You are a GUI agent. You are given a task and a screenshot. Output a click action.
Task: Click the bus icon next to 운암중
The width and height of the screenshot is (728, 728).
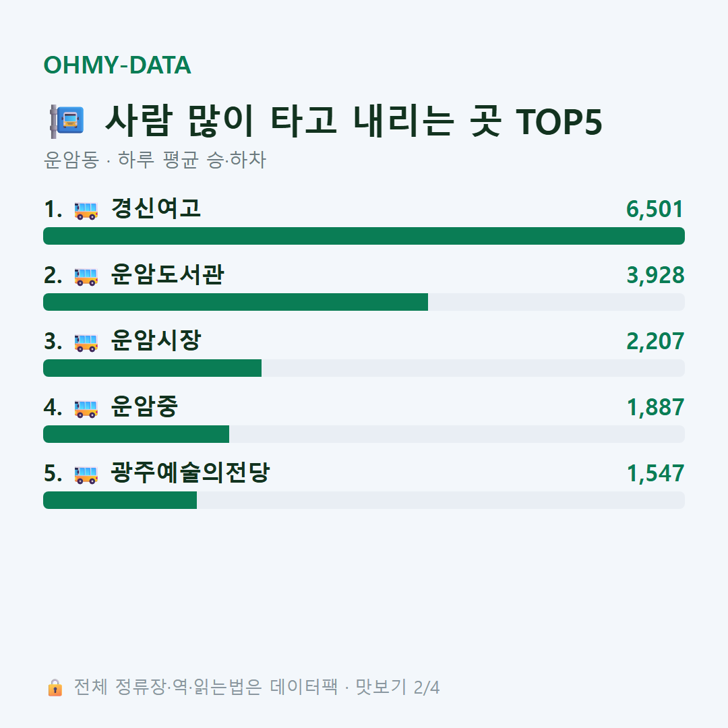(x=86, y=408)
